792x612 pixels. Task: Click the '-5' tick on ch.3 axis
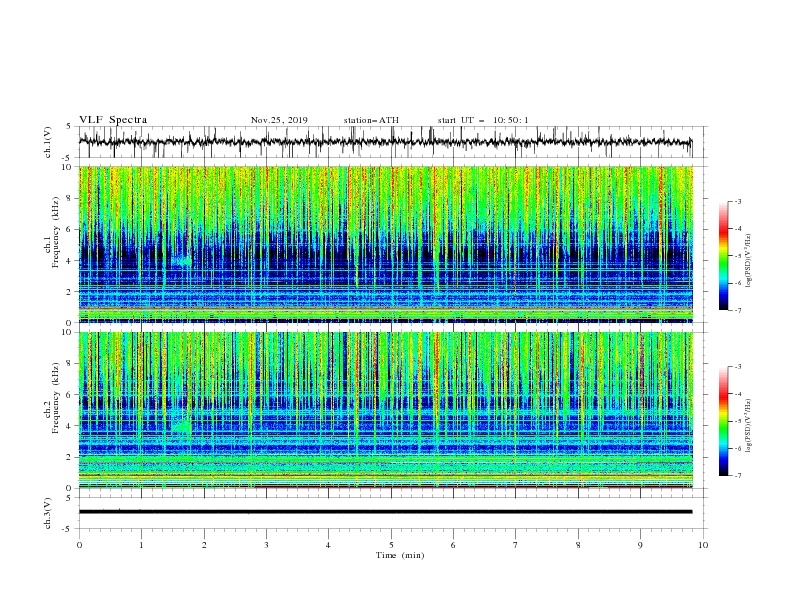(x=68, y=529)
